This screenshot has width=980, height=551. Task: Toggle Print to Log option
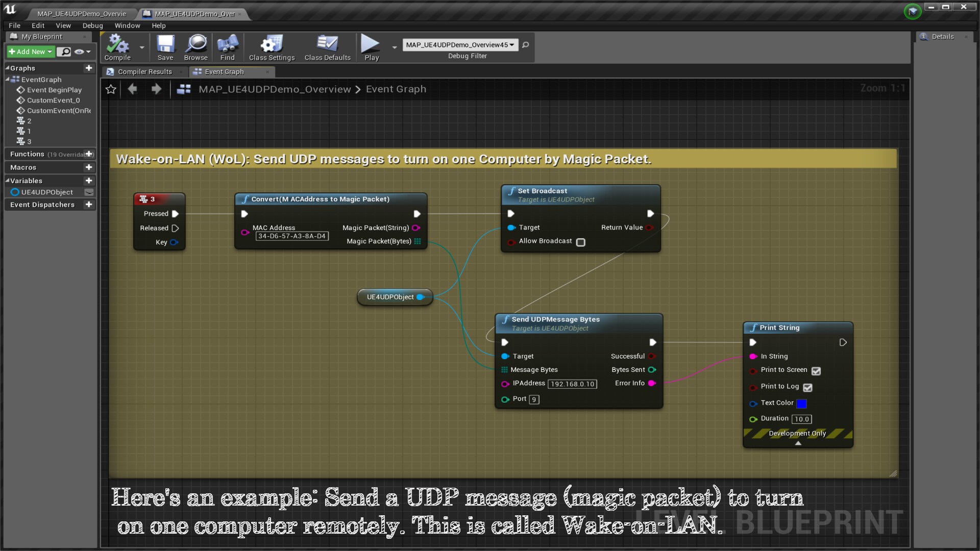pos(807,388)
